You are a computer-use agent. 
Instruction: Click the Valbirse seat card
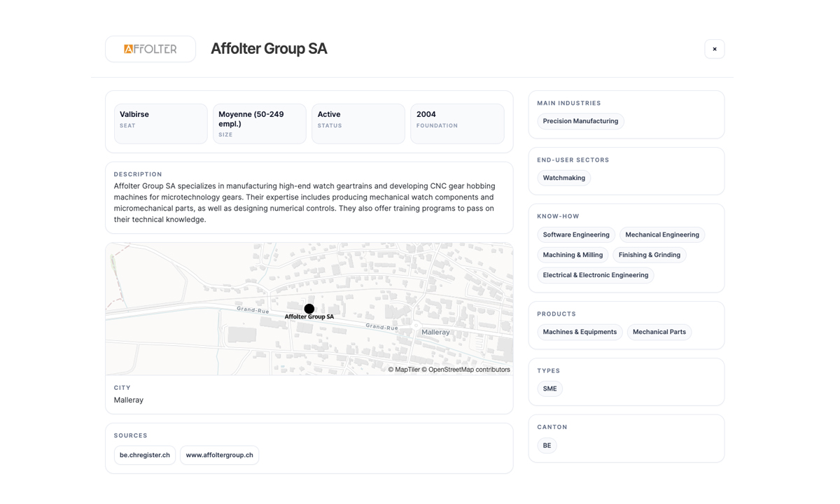tap(161, 124)
